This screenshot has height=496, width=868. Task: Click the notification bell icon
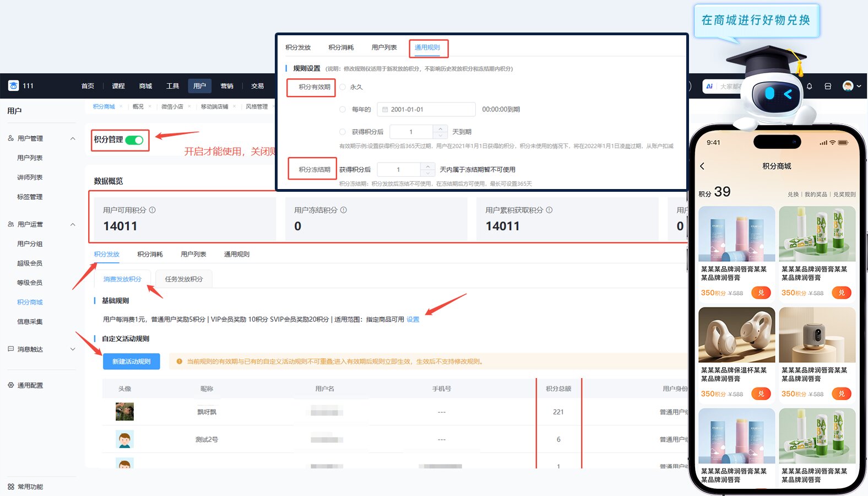tap(809, 87)
